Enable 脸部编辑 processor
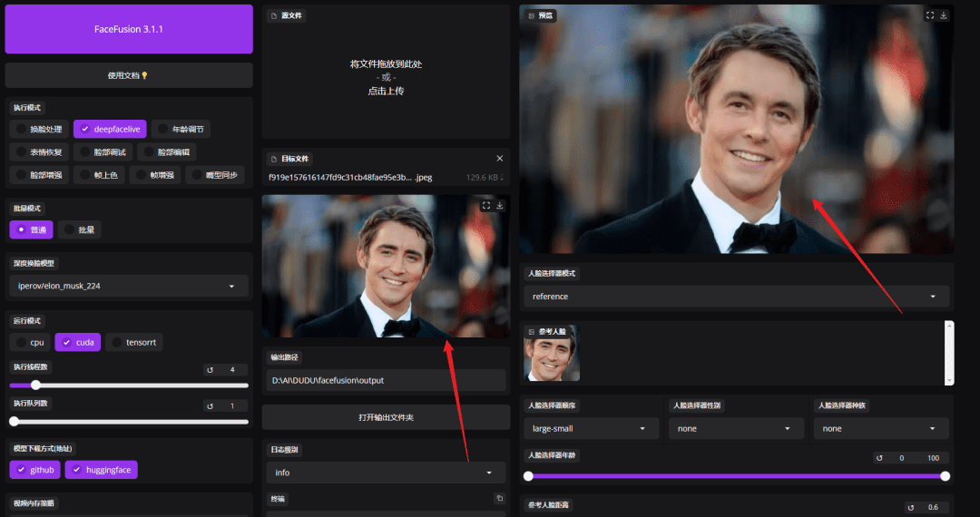 pyautogui.click(x=167, y=151)
